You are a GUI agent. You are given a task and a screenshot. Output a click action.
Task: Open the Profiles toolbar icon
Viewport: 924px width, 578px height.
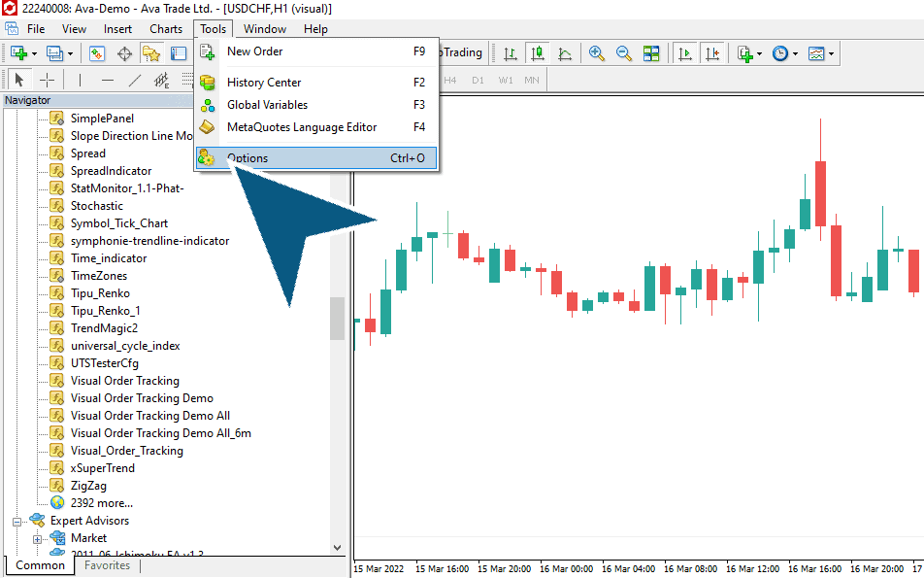pyautogui.click(x=54, y=53)
